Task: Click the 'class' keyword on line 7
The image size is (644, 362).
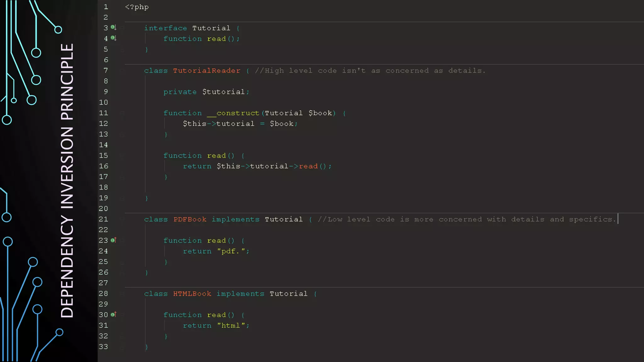Action: (x=156, y=70)
